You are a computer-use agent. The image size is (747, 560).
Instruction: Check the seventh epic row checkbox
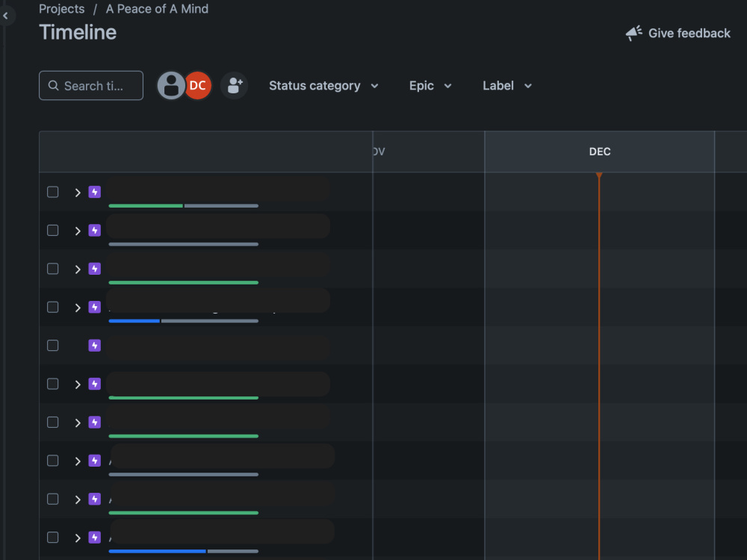[x=53, y=423]
